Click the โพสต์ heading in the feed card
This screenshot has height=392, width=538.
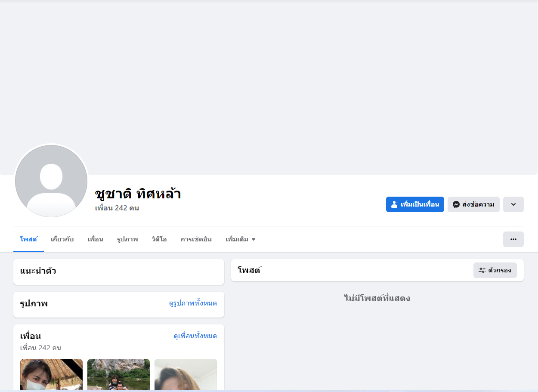249,271
